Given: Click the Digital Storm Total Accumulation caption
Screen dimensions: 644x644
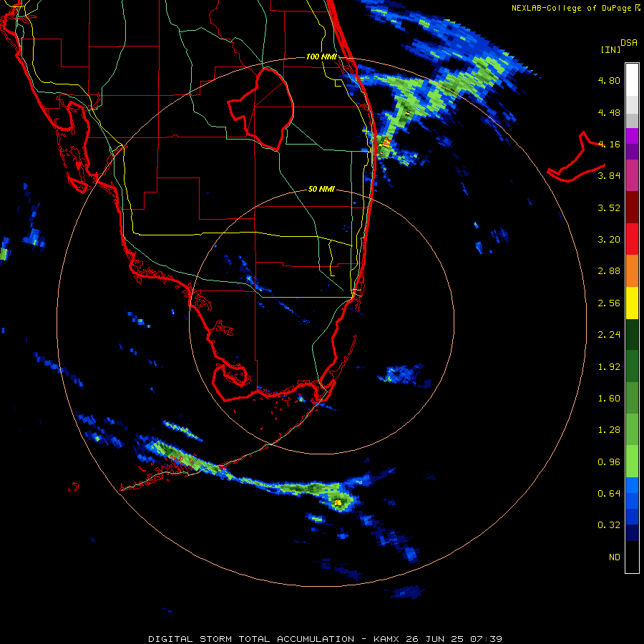Looking at the screenshot, I should (x=325, y=639).
